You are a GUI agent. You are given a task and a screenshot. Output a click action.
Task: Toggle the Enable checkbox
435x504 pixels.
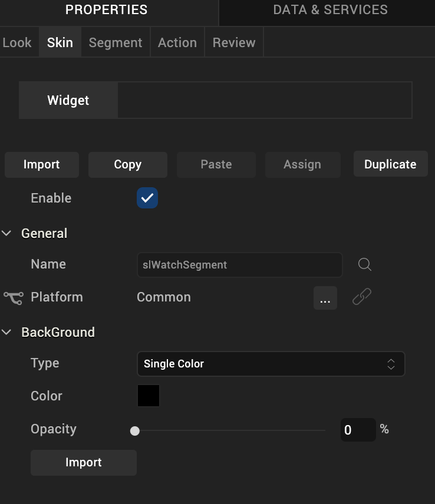(147, 198)
